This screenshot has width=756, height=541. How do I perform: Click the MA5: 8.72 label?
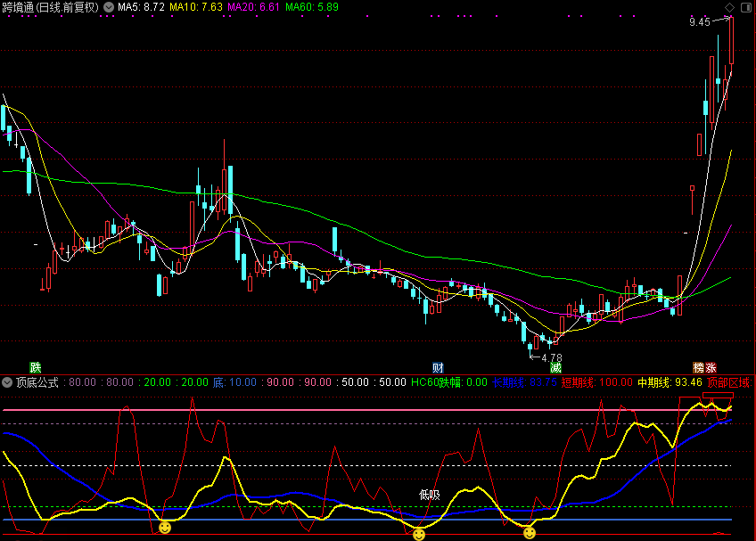pos(141,7)
